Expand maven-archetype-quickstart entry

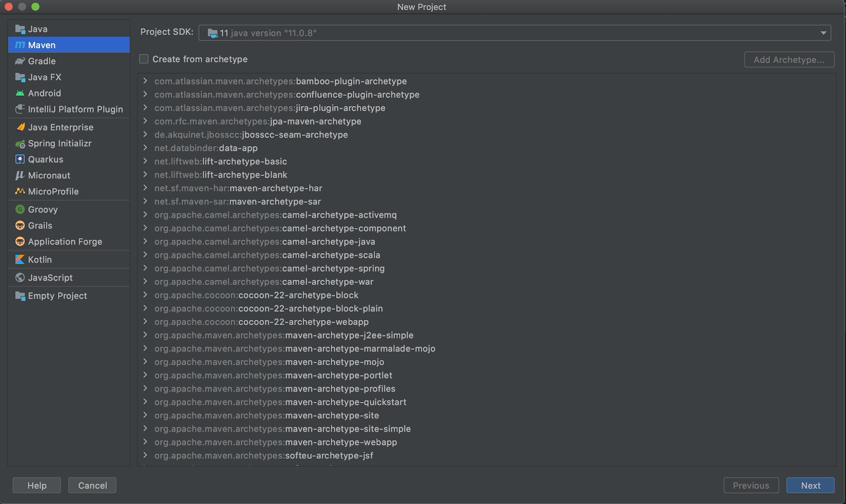pyautogui.click(x=145, y=402)
